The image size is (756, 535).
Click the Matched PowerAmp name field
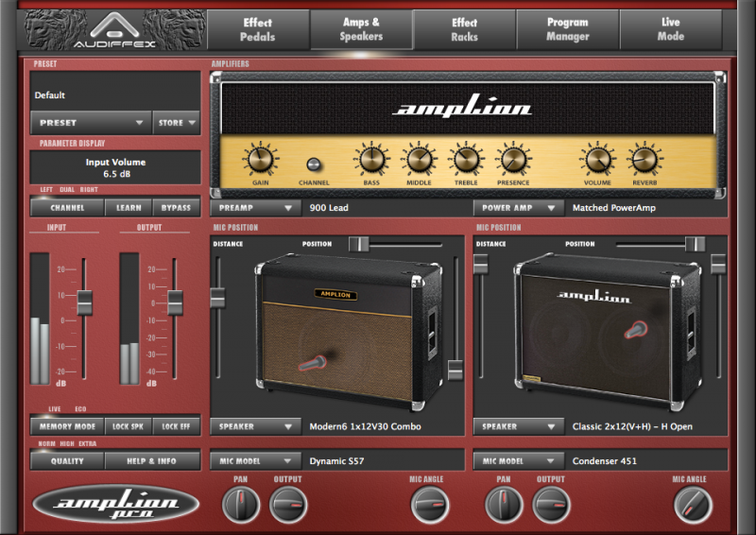[647, 208]
